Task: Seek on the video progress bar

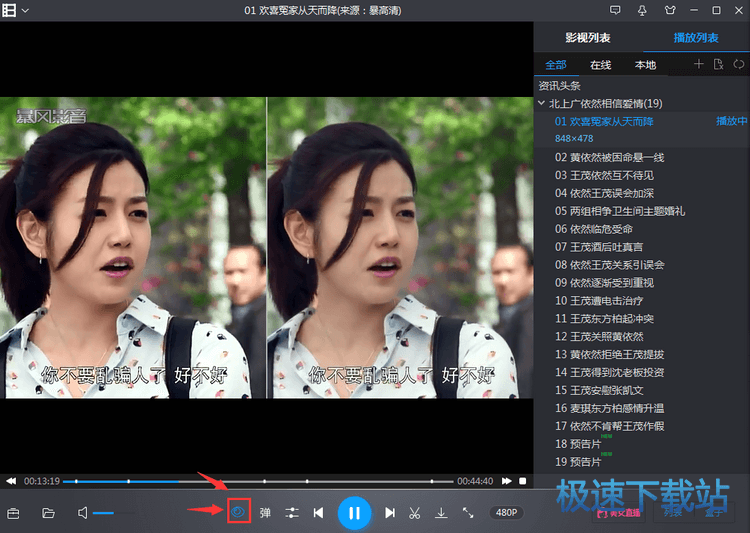Action: coord(258,481)
